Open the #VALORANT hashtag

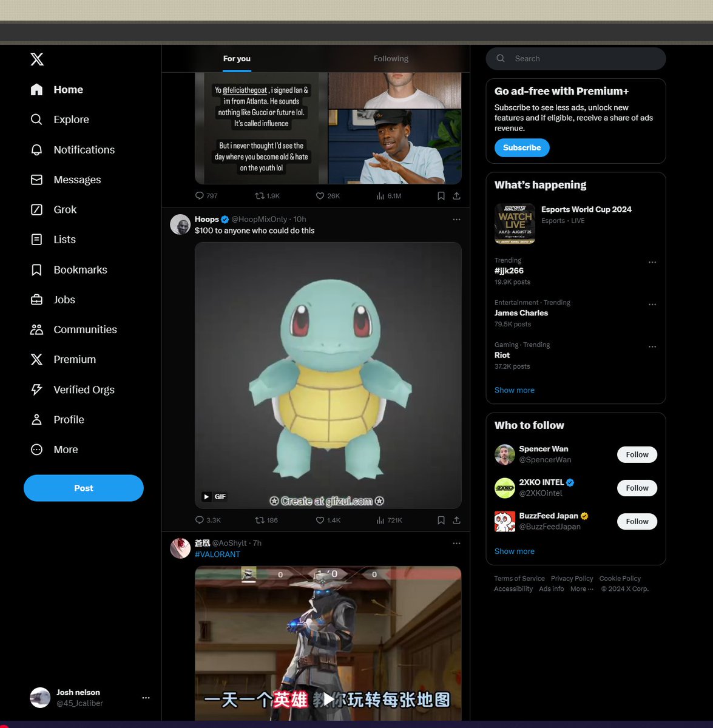tap(217, 554)
